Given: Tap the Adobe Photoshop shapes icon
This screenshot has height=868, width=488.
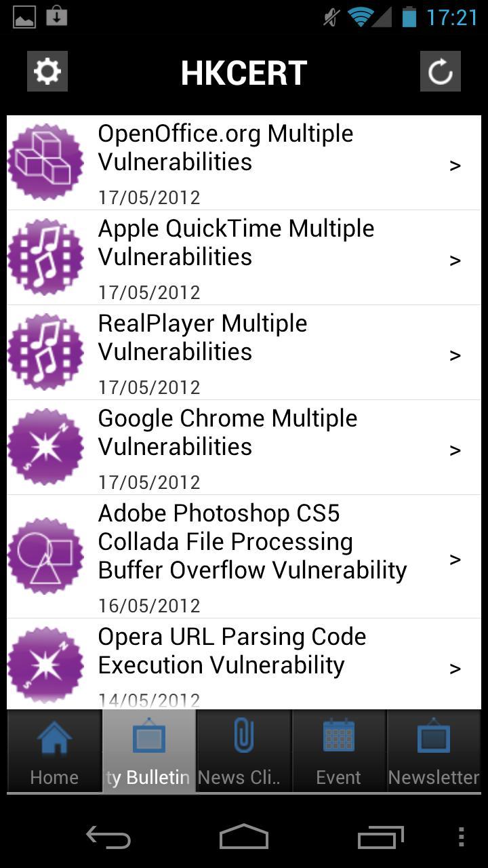Looking at the screenshot, I should tap(45, 556).
